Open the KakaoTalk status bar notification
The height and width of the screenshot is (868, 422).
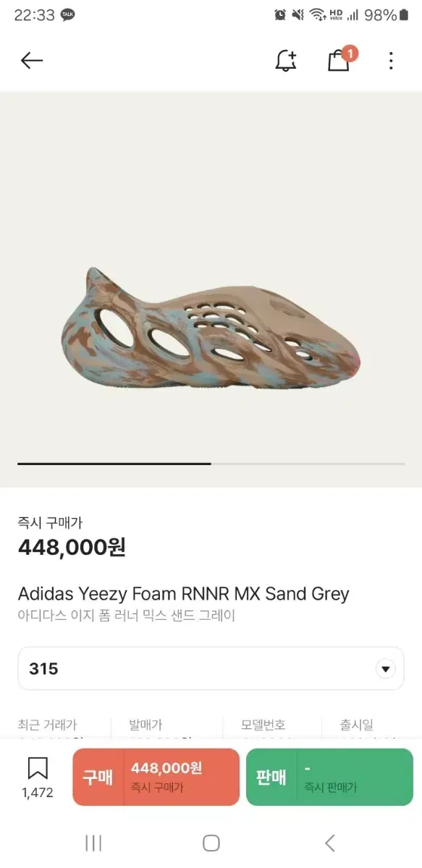click(68, 14)
